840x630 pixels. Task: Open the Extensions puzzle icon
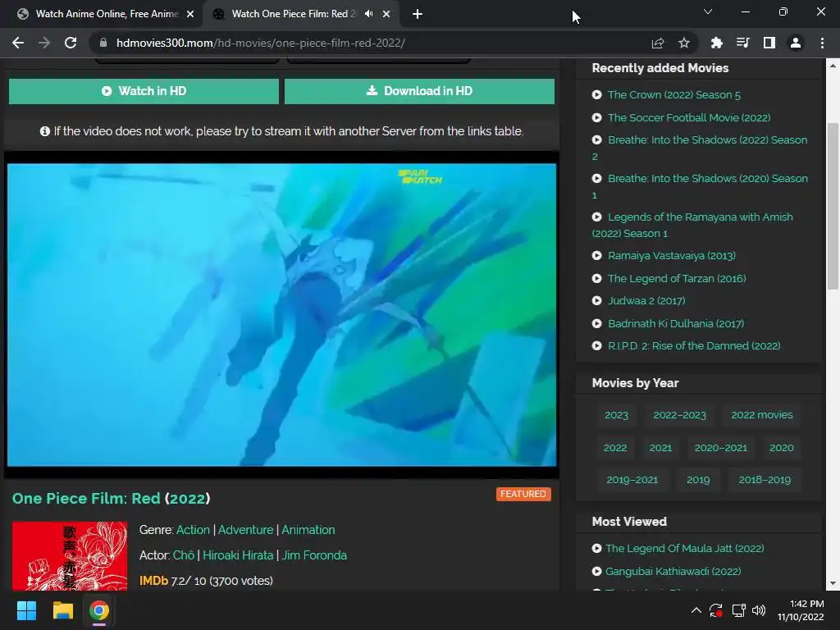[716, 43]
